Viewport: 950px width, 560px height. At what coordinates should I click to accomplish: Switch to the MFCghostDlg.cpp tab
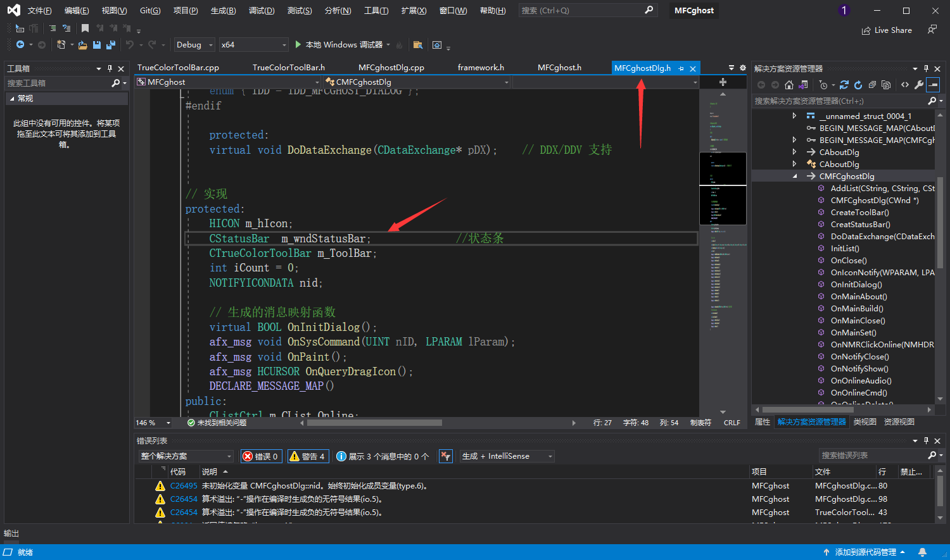391,68
